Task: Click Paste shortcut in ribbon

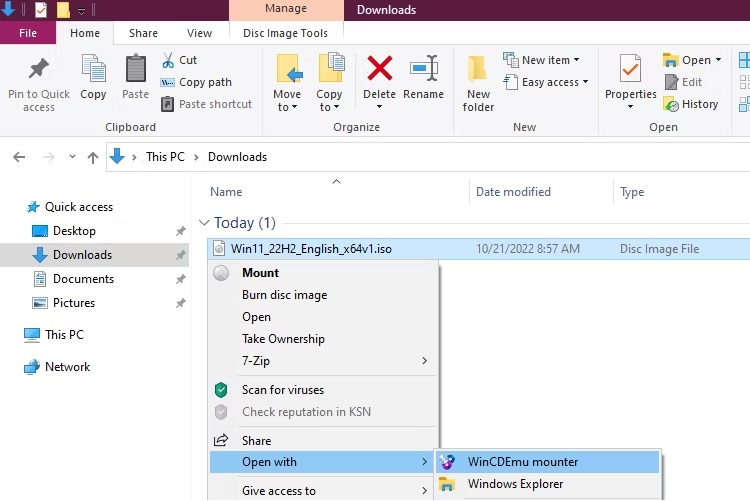Action: coord(206,104)
